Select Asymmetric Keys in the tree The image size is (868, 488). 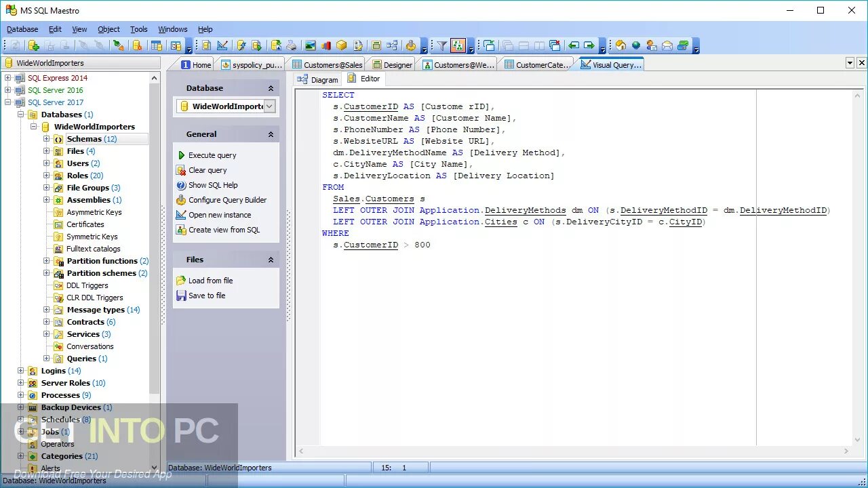click(94, 212)
